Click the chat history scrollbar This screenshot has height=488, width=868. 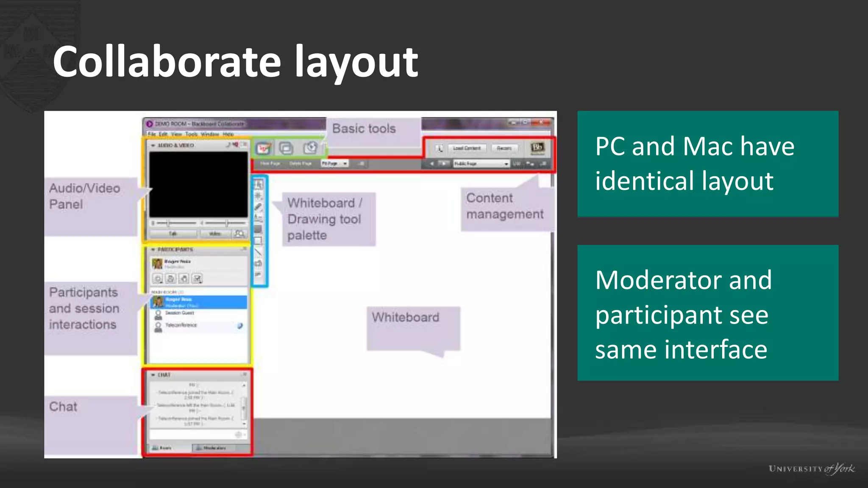tap(244, 404)
